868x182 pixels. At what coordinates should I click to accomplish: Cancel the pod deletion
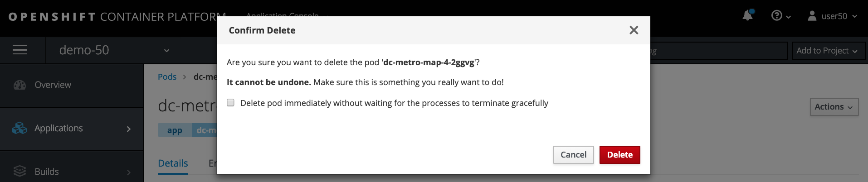[x=573, y=155]
